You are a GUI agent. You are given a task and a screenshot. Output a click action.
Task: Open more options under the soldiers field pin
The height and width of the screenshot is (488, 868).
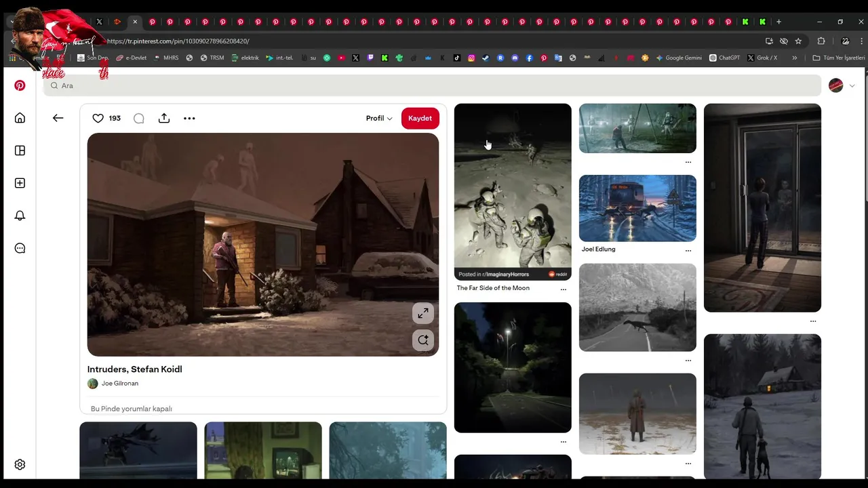tap(688, 162)
